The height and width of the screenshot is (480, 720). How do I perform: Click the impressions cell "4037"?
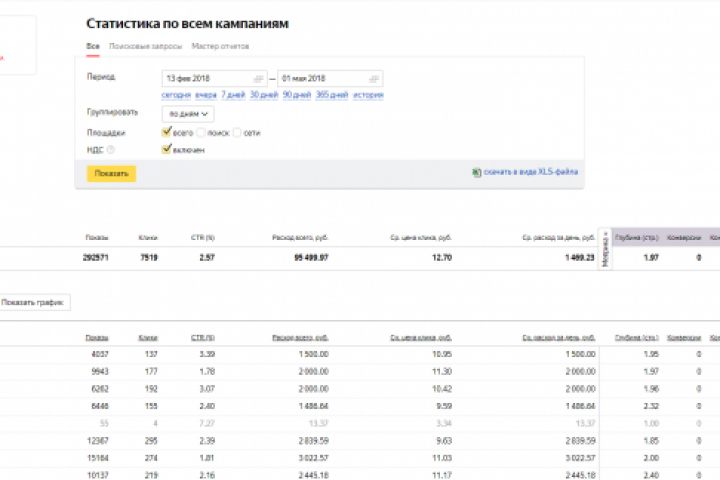tap(100, 354)
